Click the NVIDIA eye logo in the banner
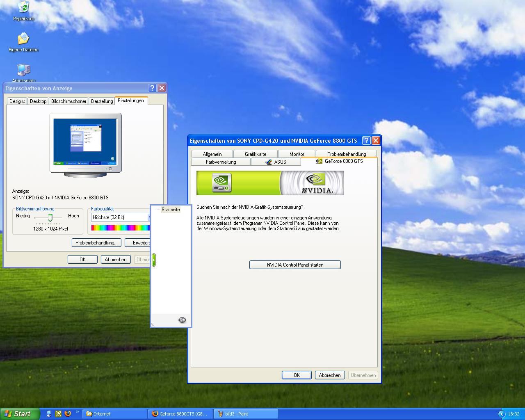The image size is (525, 420). pyautogui.click(x=315, y=180)
